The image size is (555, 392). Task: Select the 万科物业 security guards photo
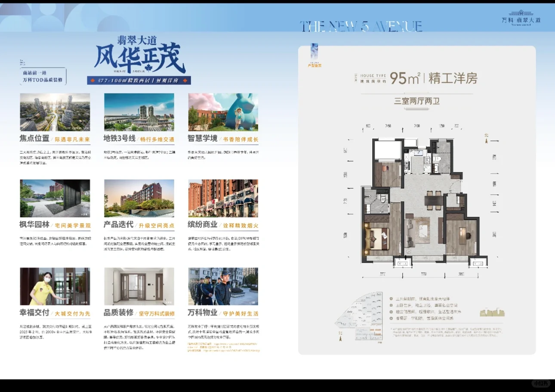(x=223, y=287)
